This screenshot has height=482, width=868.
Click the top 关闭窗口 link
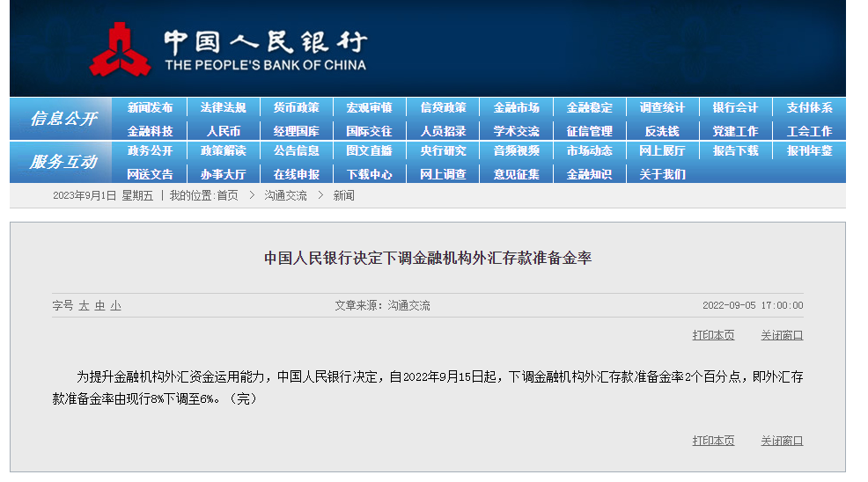(782, 335)
